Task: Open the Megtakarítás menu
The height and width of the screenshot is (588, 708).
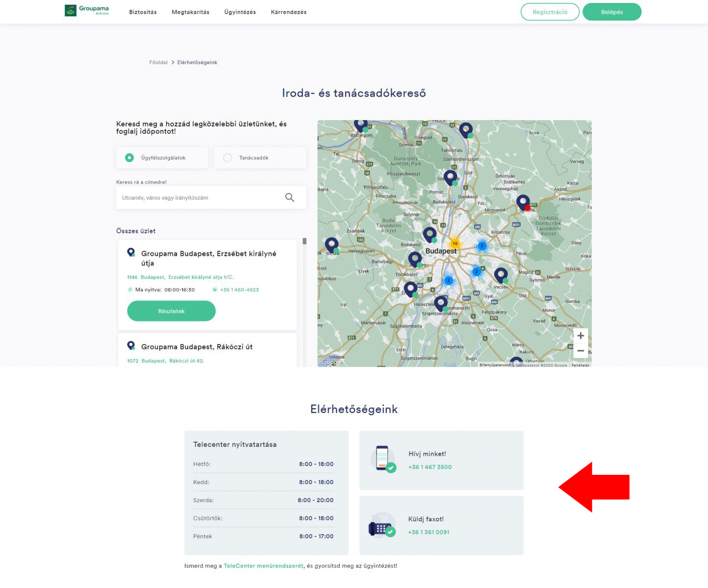Action: tap(190, 12)
